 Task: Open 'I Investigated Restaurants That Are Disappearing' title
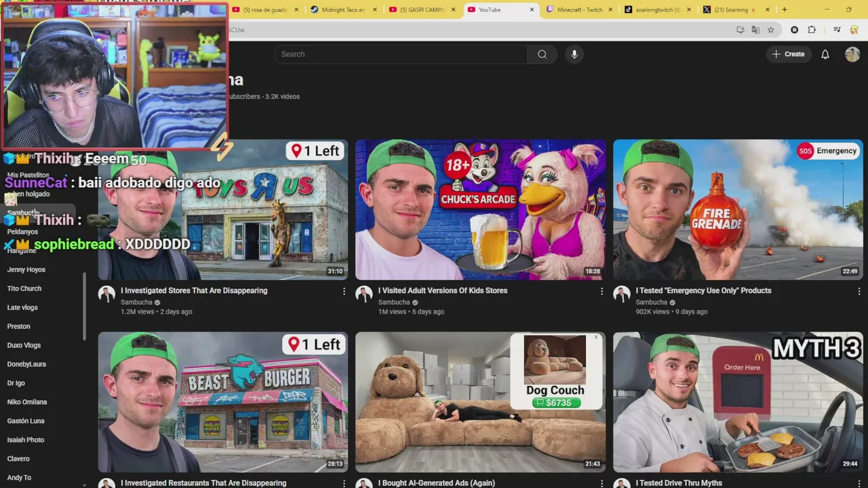coord(203,483)
